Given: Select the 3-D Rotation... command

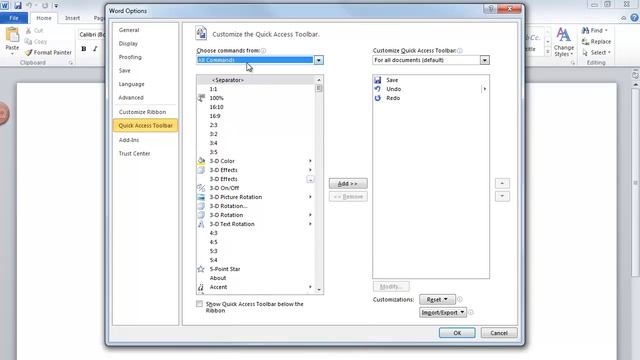Looking at the screenshot, I should [256, 206].
